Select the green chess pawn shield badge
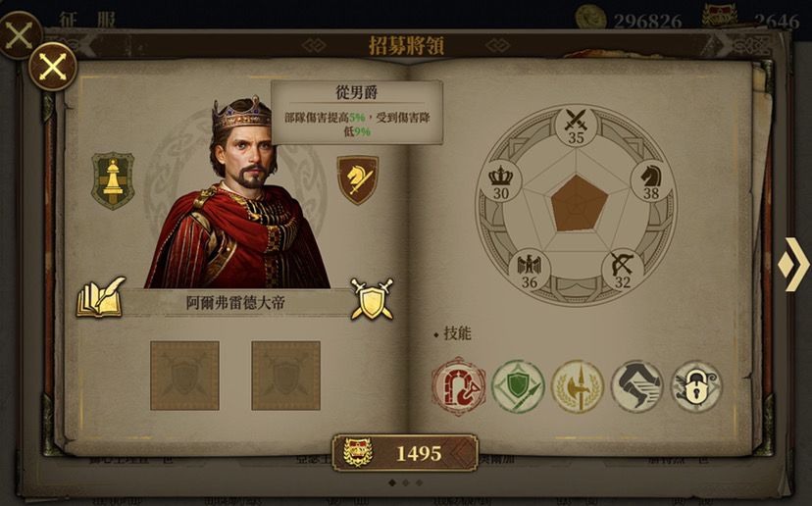Screen dimensions: 812x506 pyautogui.click(x=113, y=180)
